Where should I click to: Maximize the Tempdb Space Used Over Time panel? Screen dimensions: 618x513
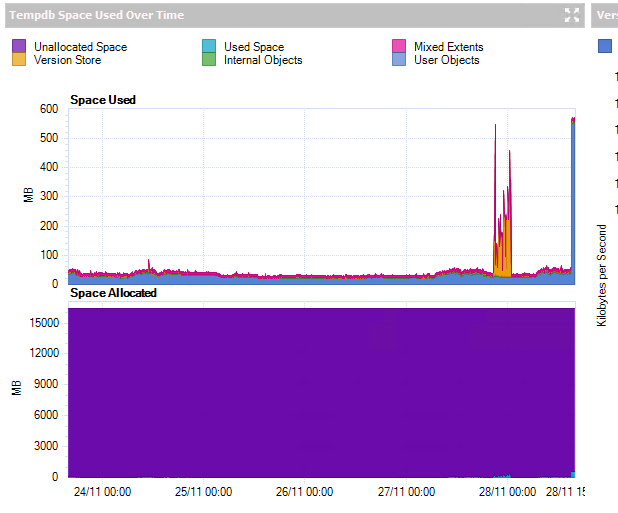(571, 15)
